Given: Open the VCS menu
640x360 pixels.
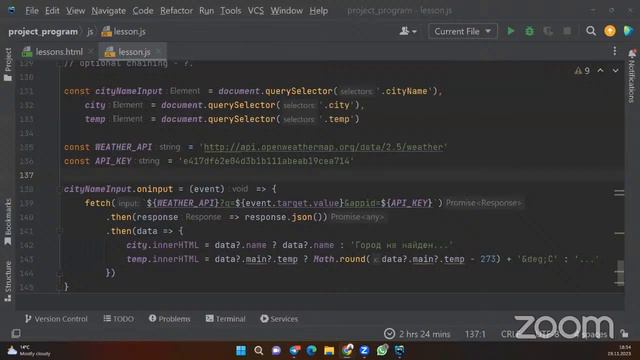Looking at the screenshot, I should click(256, 11).
